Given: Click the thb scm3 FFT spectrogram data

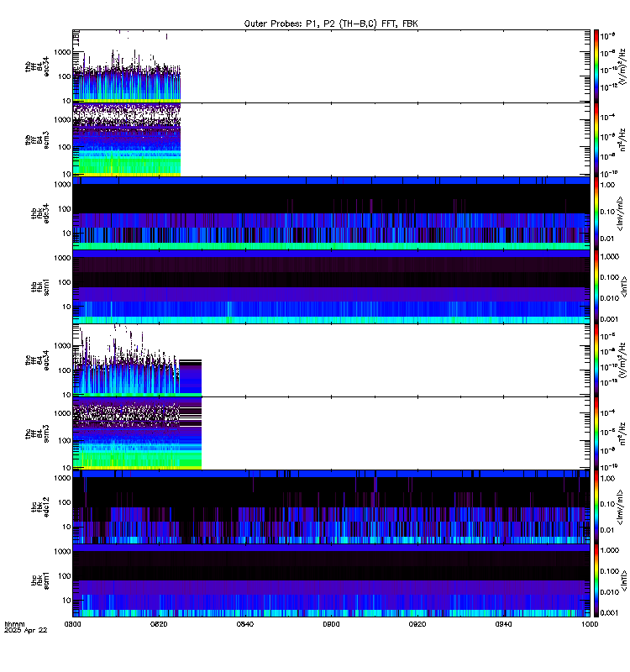Looking at the screenshot, I should point(127,139).
